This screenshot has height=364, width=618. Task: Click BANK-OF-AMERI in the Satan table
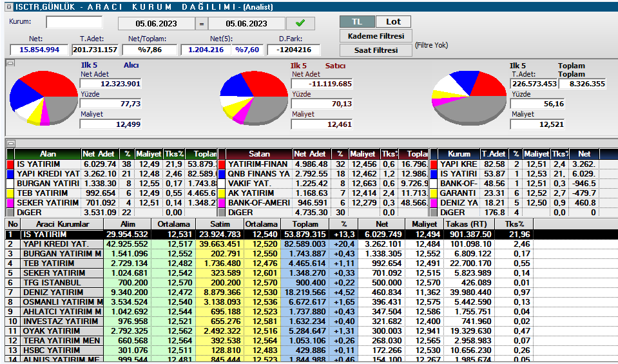(259, 203)
